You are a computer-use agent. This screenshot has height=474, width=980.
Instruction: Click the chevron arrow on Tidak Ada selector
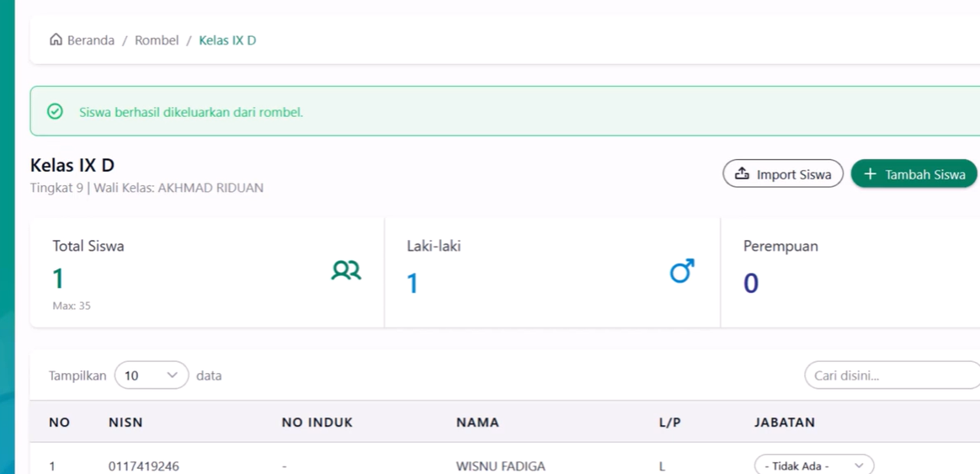coord(859,466)
